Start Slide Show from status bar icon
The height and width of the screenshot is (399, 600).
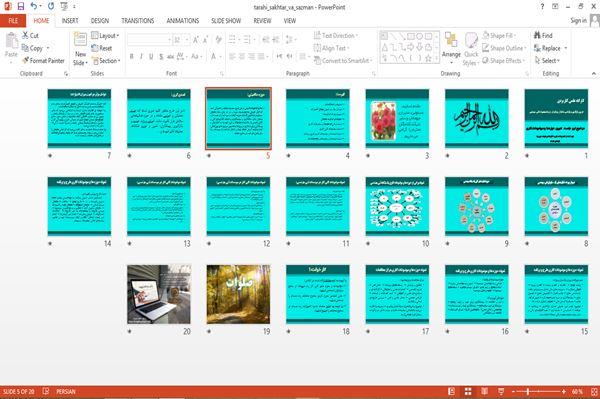(501, 391)
